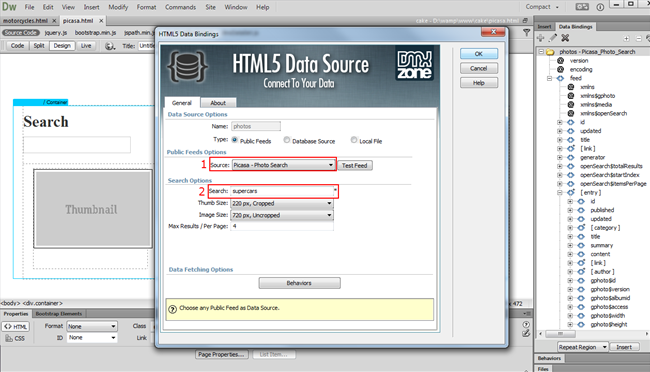Switch to Design view
This screenshot has height=372, width=650.
click(x=62, y=46)
